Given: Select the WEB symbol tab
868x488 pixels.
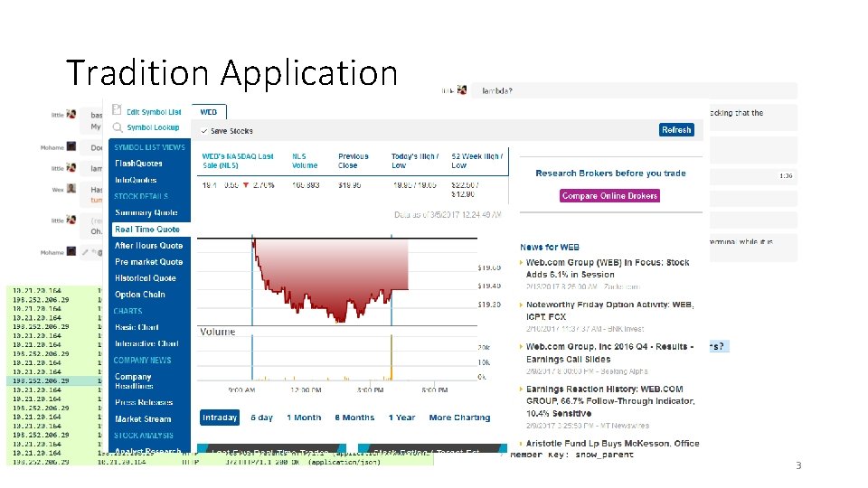Looking at the screenshot, I should pyautogui.click(x=209, y=112).
